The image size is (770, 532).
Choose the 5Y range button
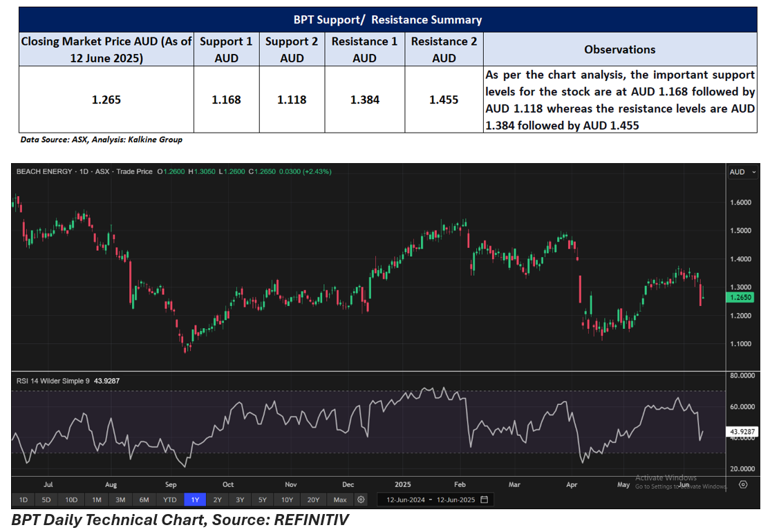pyautogui.click(x=262, y=500)
